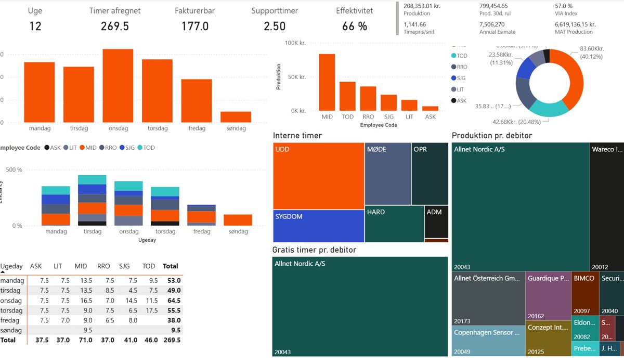Click the MID orange legend dot in Employee Code legend

tap(82, 148)
